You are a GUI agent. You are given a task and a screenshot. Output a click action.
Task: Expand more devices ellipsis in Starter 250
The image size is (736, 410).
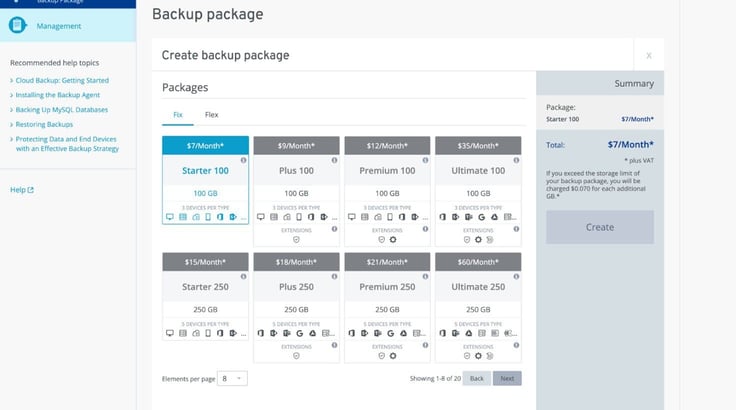coord(243,334)
